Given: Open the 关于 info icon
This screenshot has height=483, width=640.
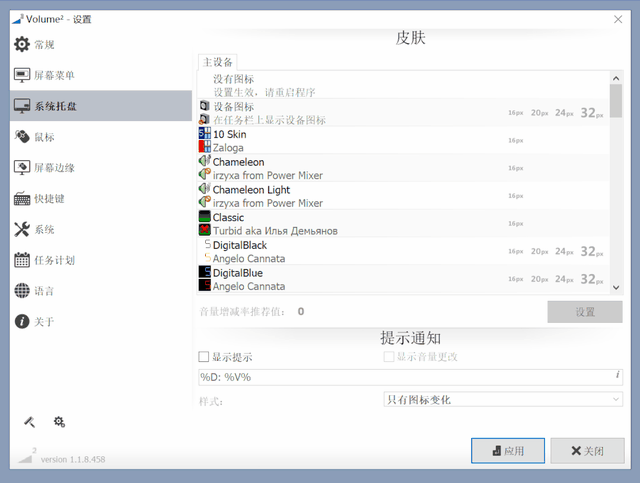Looking at the screenshot, I should (22, 321).
